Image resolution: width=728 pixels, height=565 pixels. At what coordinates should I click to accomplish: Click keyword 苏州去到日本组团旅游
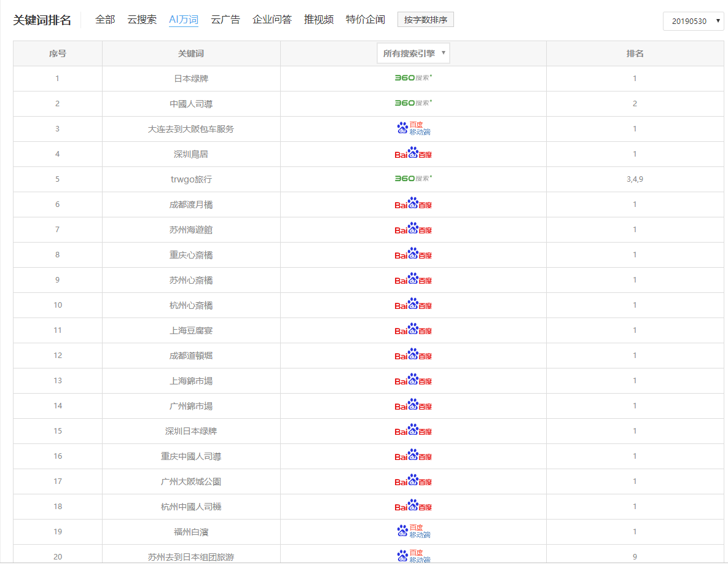(191, 556)
